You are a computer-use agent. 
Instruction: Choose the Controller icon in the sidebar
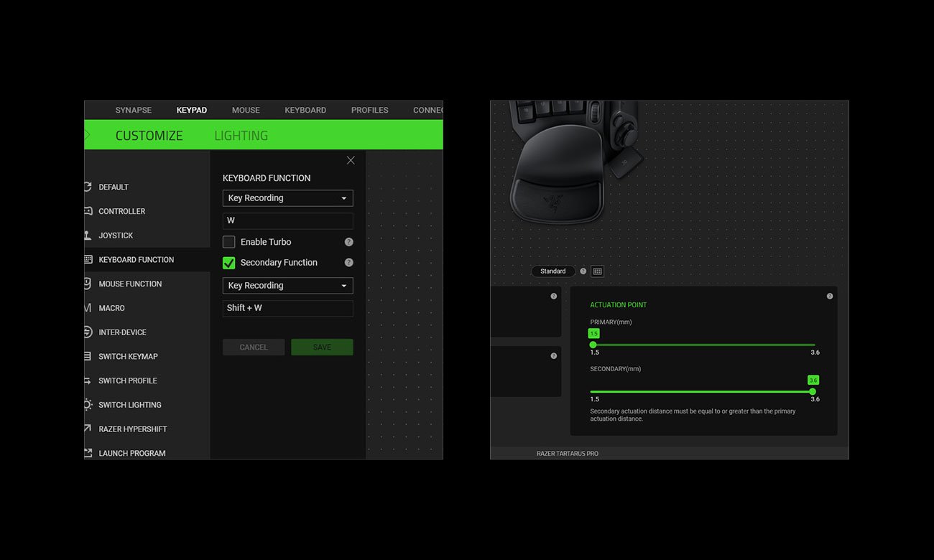point(88,211)
